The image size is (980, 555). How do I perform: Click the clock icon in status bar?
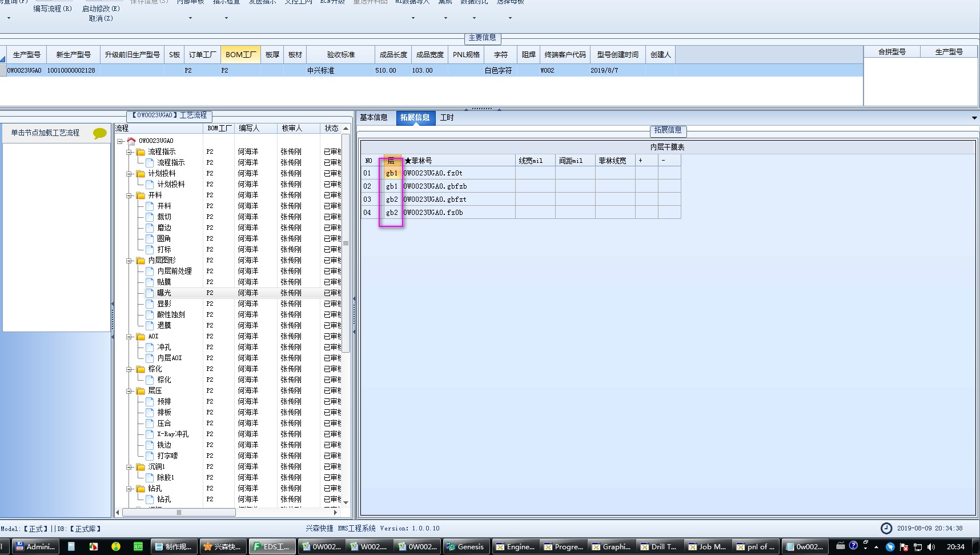tap(886, 528)
